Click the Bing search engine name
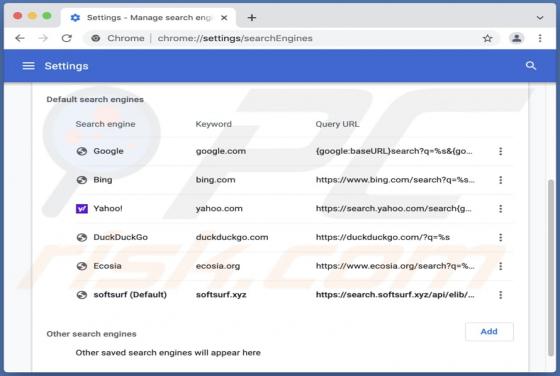560x376 pixels. point(102,180)
